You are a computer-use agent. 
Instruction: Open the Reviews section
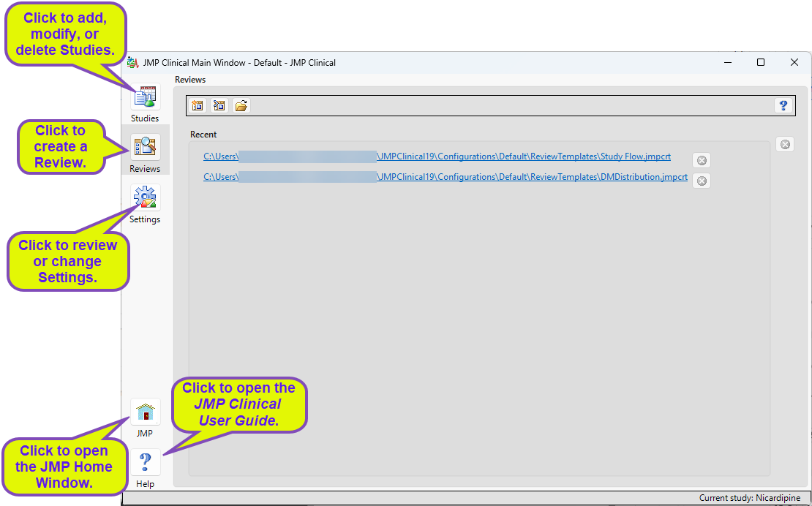coord(145,148)
